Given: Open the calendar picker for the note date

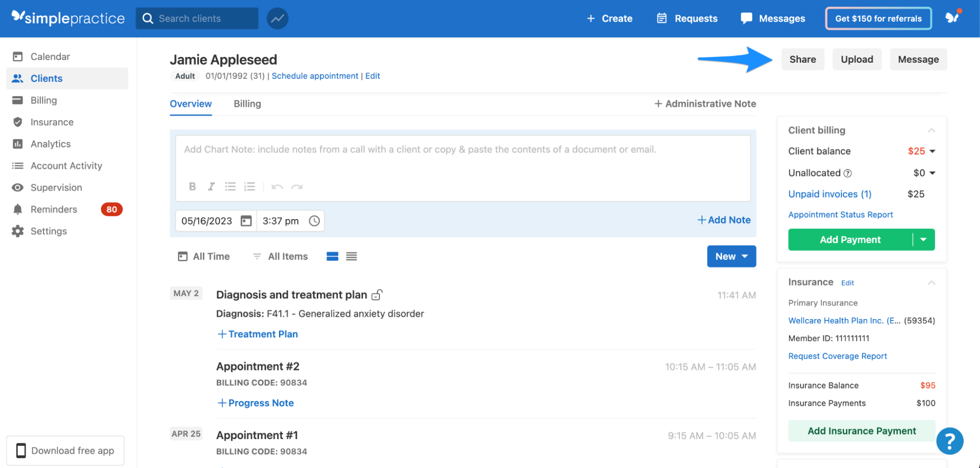Looking at the screenshot, I should tap(246, 221).
